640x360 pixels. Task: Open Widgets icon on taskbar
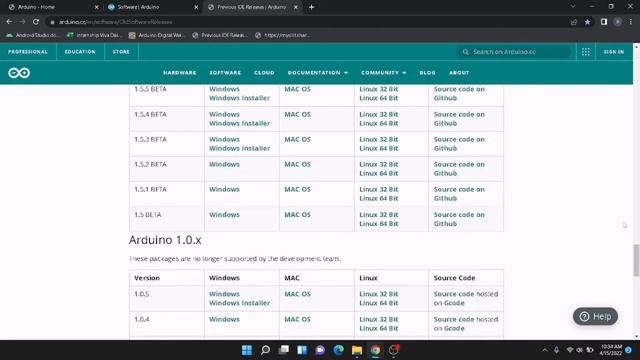302,350
